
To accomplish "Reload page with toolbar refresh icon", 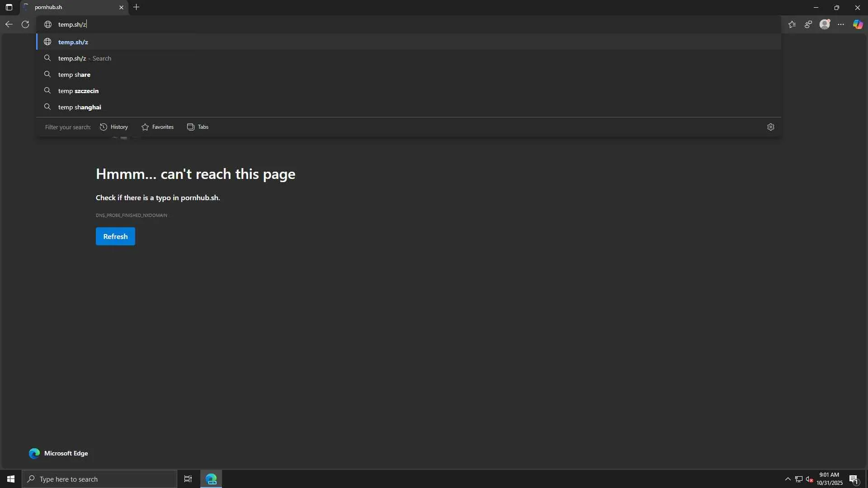I will (25, 24).
